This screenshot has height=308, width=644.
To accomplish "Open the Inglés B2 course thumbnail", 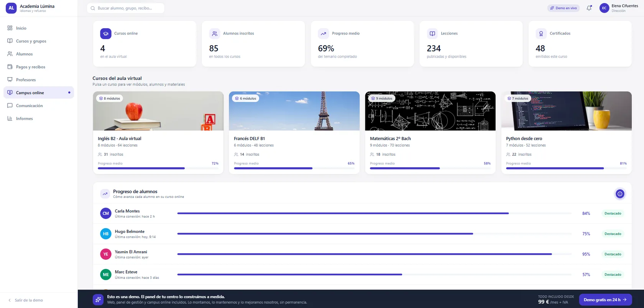I will [x=158, y=111].
